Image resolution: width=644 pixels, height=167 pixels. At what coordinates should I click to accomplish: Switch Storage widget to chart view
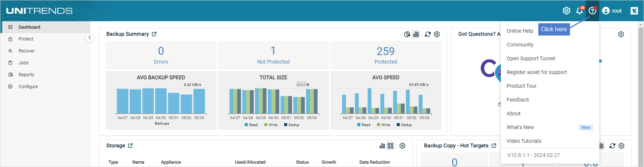pyautogui.click(x=382, y=146)
